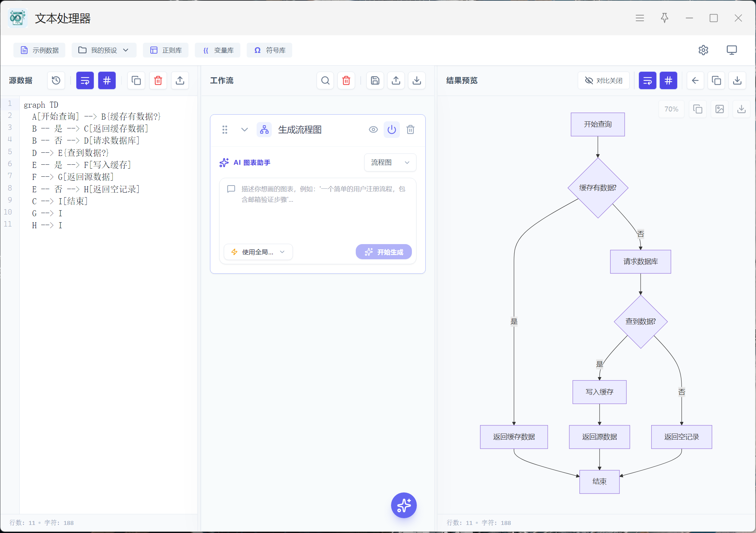
Task: Export chart as image in preview
Action: (720, 109)
